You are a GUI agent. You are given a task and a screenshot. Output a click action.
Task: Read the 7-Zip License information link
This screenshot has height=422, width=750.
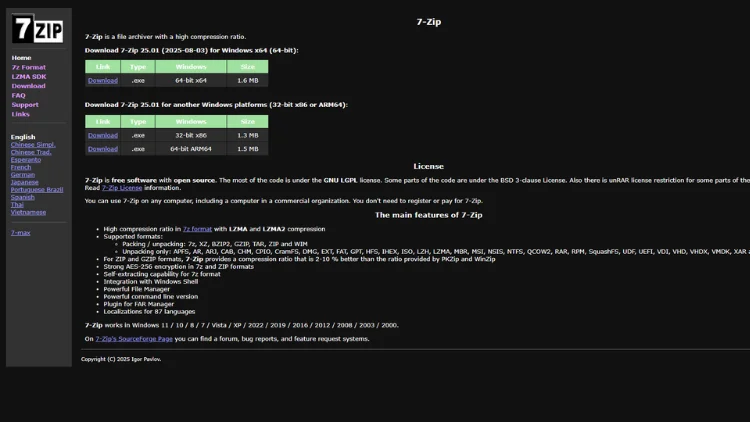pyautogui.click(x=122, y=188)
